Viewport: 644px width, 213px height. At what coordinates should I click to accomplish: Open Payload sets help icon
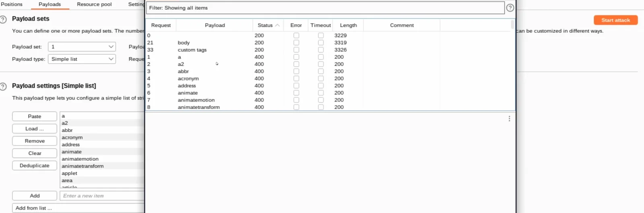point(3,19)
